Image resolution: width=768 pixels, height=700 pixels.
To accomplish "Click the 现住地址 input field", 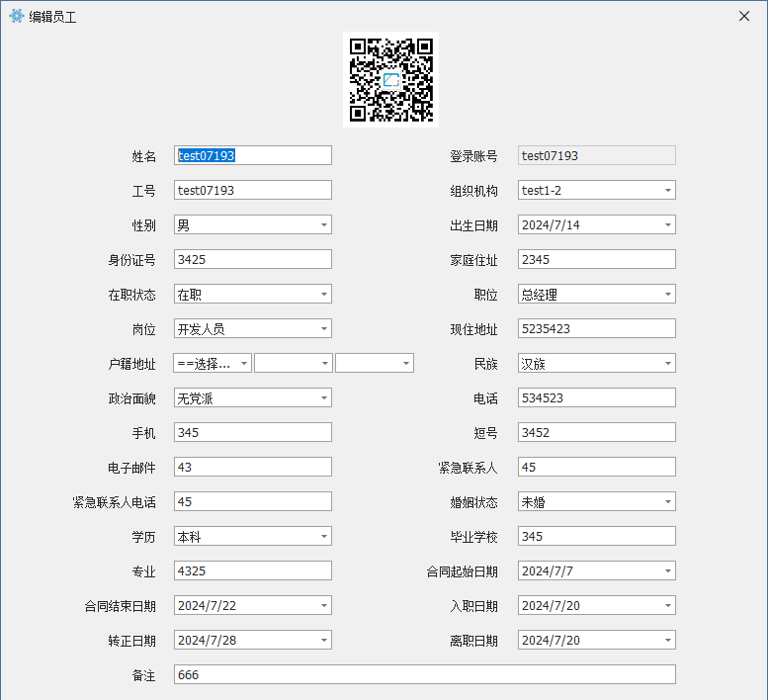I will [x=597, y=328].
